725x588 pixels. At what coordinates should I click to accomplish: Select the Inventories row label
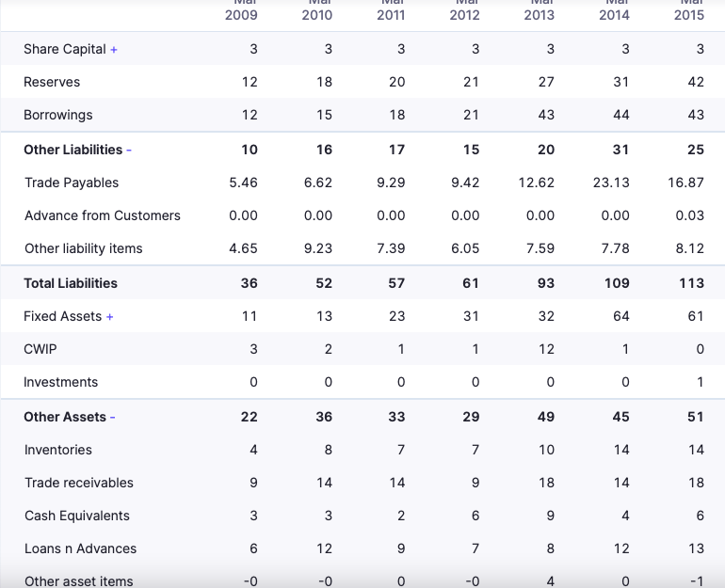click(x=58, y=450)
